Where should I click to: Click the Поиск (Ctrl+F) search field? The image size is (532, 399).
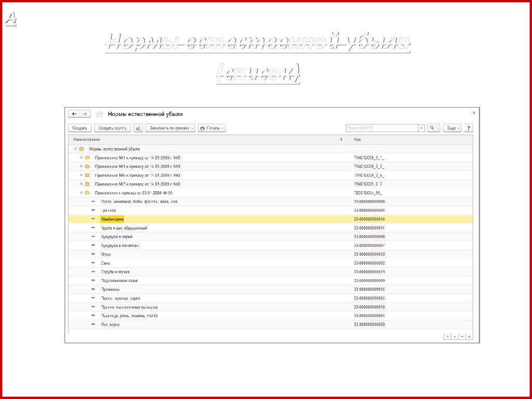(382, 128)
